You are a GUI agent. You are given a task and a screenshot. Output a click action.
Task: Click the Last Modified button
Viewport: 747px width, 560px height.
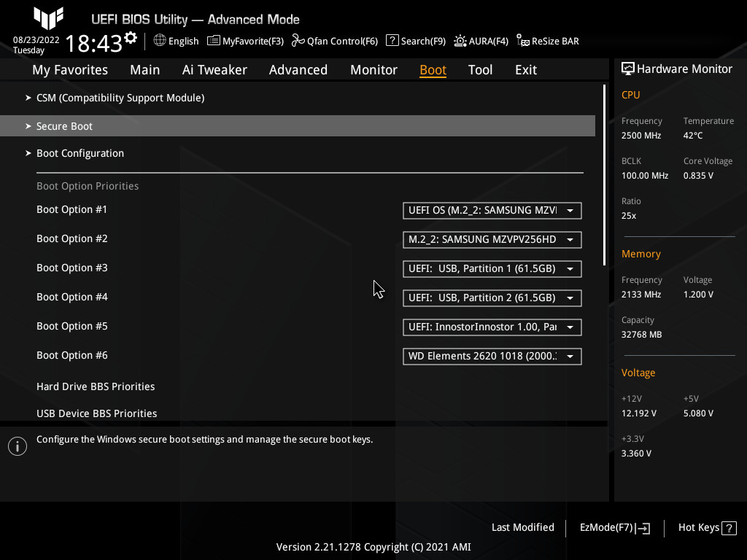[x=522, y=527]
